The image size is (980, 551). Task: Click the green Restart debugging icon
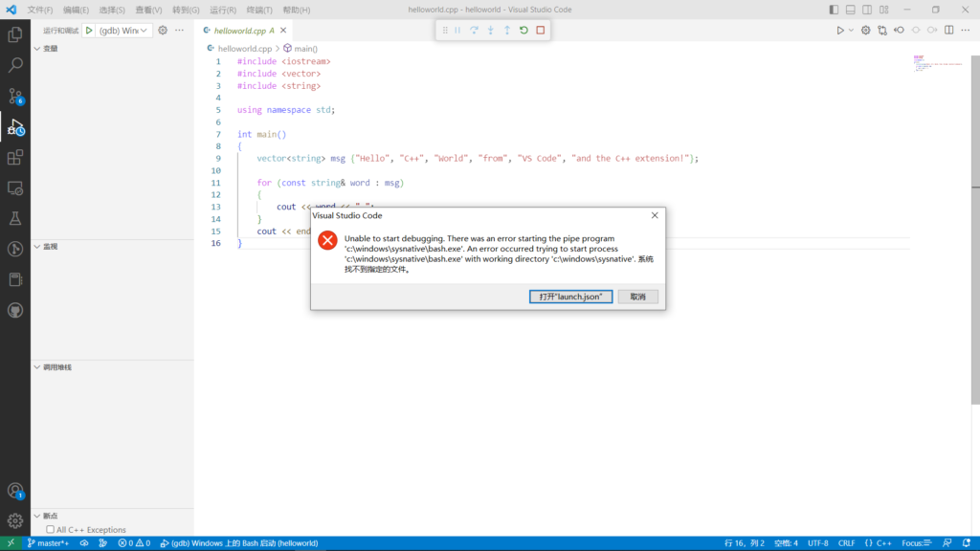pos(523,31)
